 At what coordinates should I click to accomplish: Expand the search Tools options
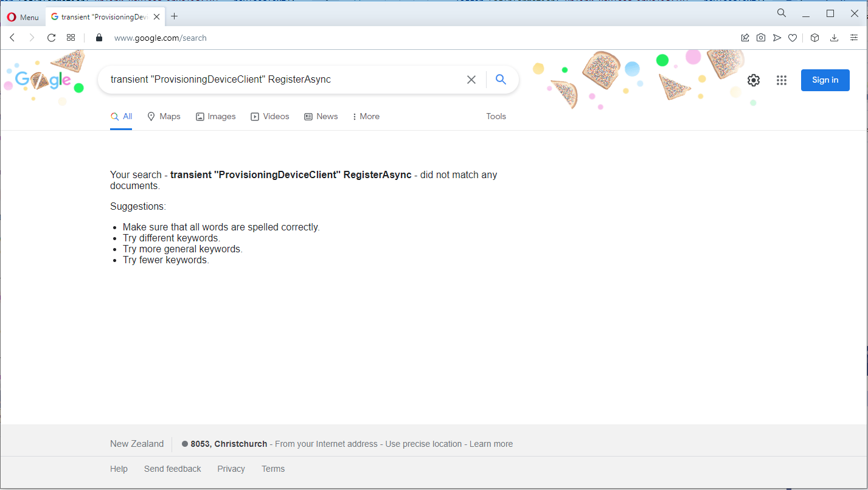(496, 117)
